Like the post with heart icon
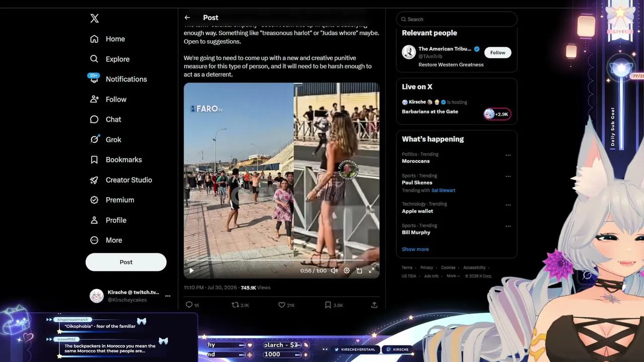Screen dimensions: 644x362 pyautogui.click(x=282, y=305)
